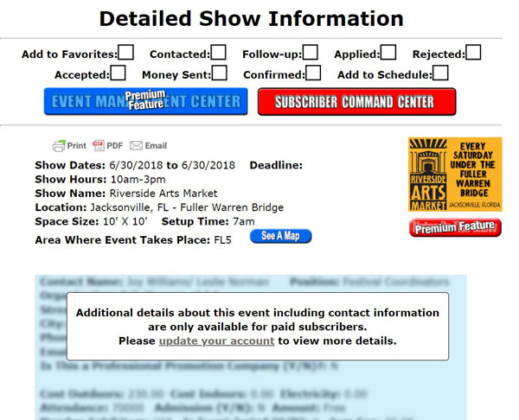The height and width of the screenshot is (420, 519).
Task: Click the location Jacksonville, FL - Fuller Warren Bridge
Action: [x=187, y=207]
